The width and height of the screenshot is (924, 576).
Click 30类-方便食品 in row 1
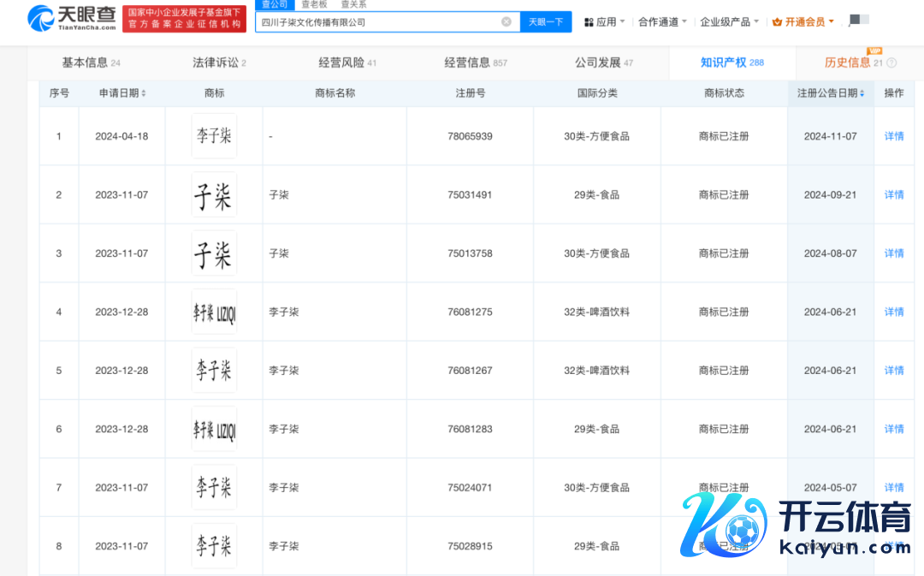coord(596,136)
